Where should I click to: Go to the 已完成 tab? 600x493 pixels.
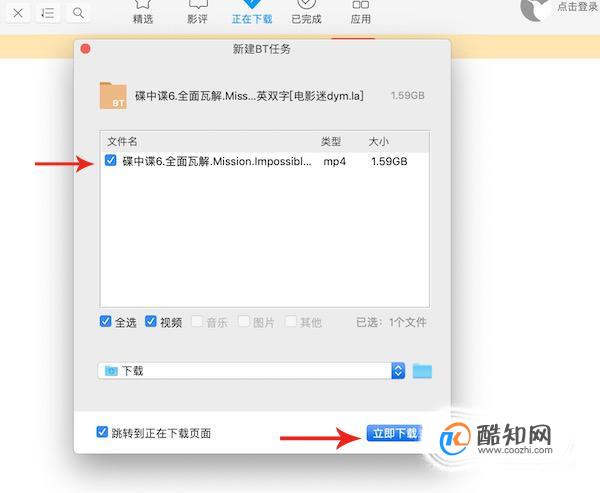306,12
